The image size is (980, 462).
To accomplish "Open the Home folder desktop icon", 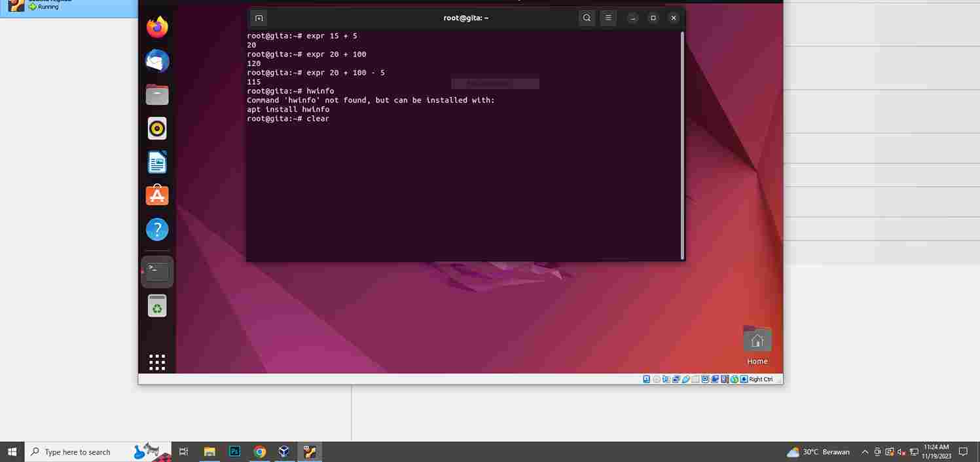I will click(757, 345).
